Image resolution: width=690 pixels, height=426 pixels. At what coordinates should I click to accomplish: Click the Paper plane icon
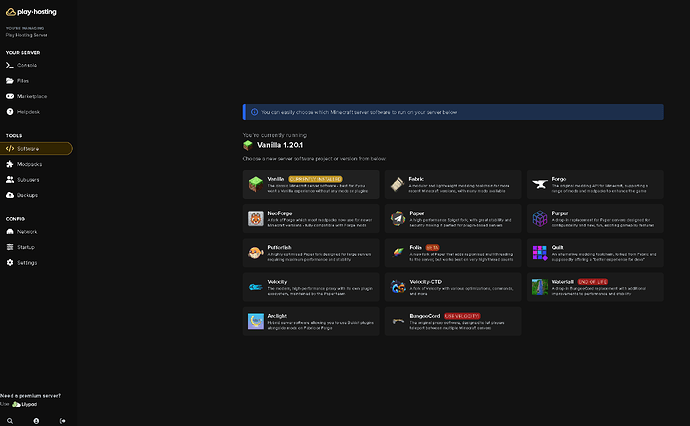click(397, 218)
